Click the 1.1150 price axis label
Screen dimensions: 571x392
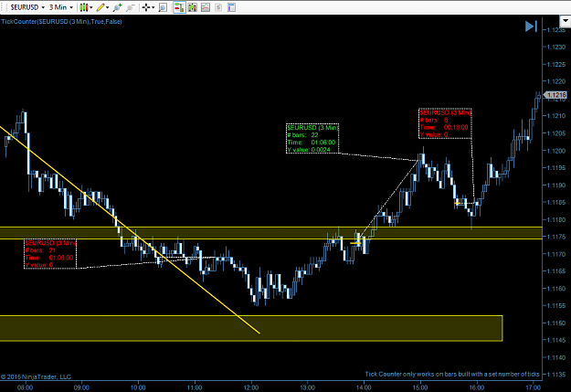click(556, 323)
